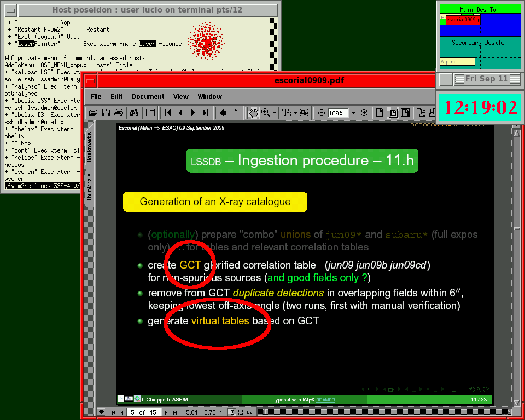Screen dimensions: 525x420
Task: Click the terminal window vertical scrollbar
Action: tap(273, 44)
